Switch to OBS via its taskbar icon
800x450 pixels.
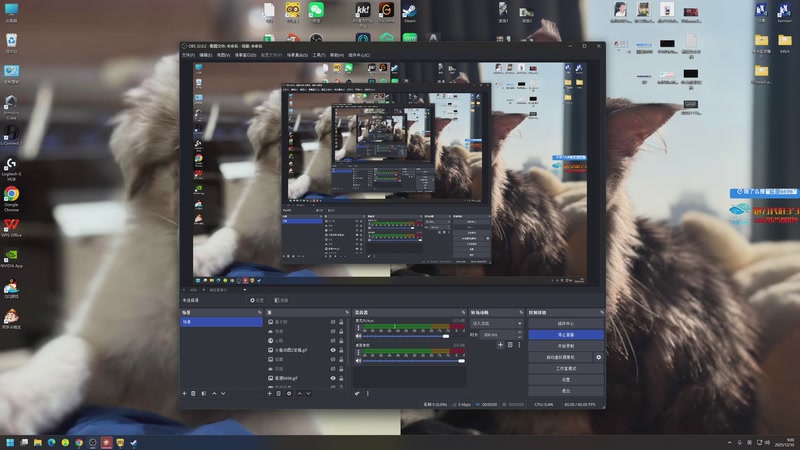click(92, 442)
